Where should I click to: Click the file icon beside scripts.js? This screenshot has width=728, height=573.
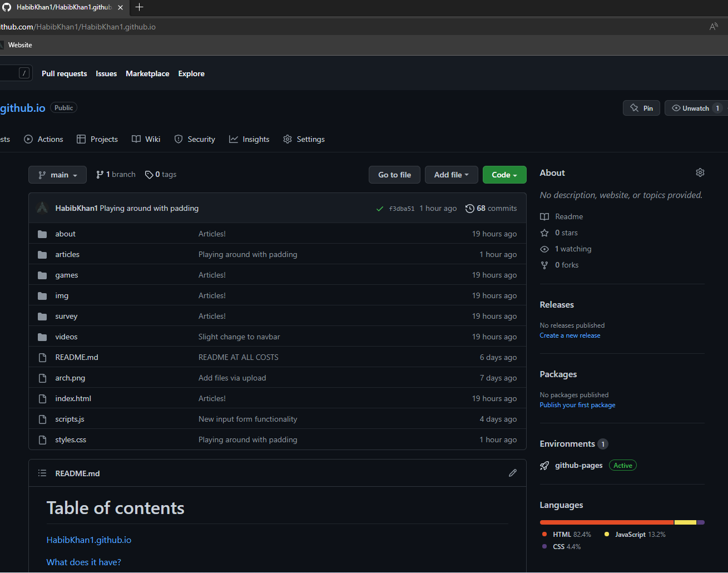click(x=42, y=419)
